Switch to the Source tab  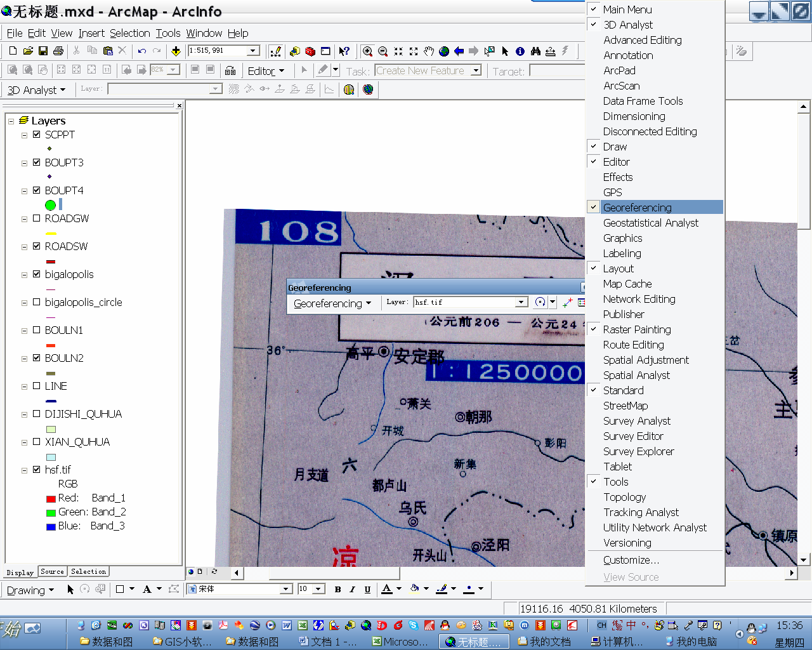(52, 571)
